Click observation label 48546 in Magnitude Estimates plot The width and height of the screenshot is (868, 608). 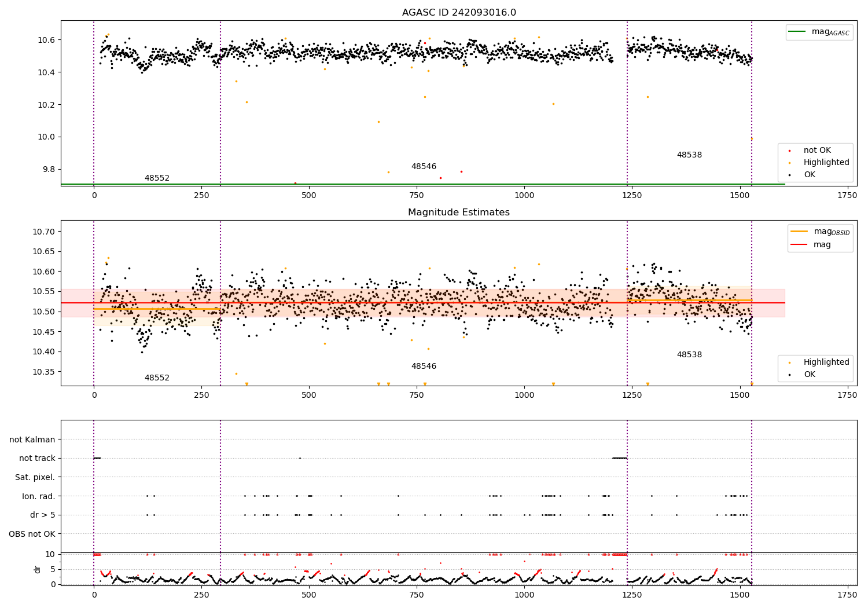tap(424, 367)
